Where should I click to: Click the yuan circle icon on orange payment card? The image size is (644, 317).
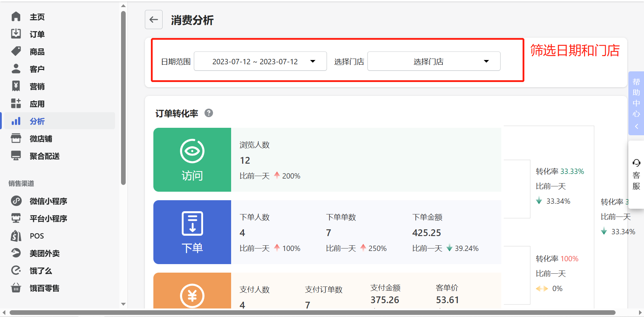(192, 296)
